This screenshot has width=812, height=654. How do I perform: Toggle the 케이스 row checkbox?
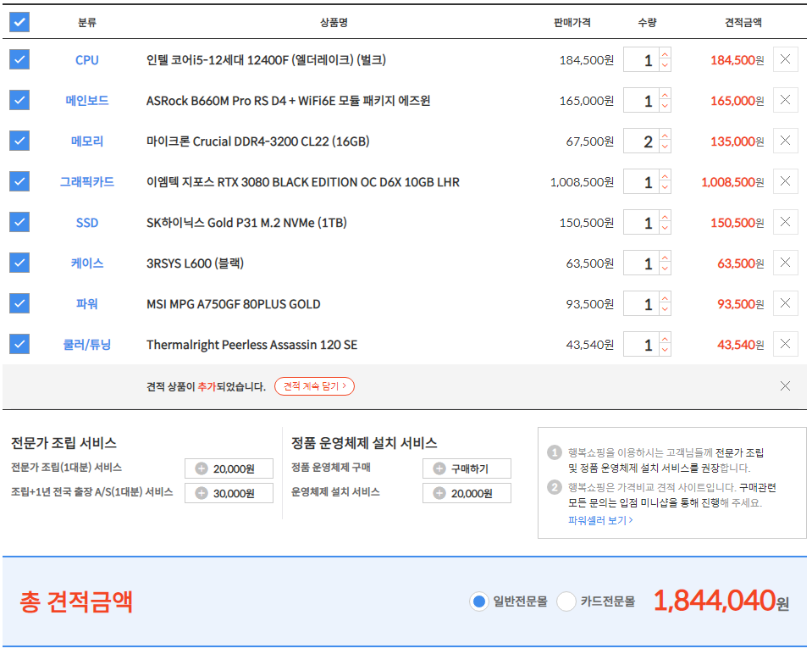pos(19,263)
